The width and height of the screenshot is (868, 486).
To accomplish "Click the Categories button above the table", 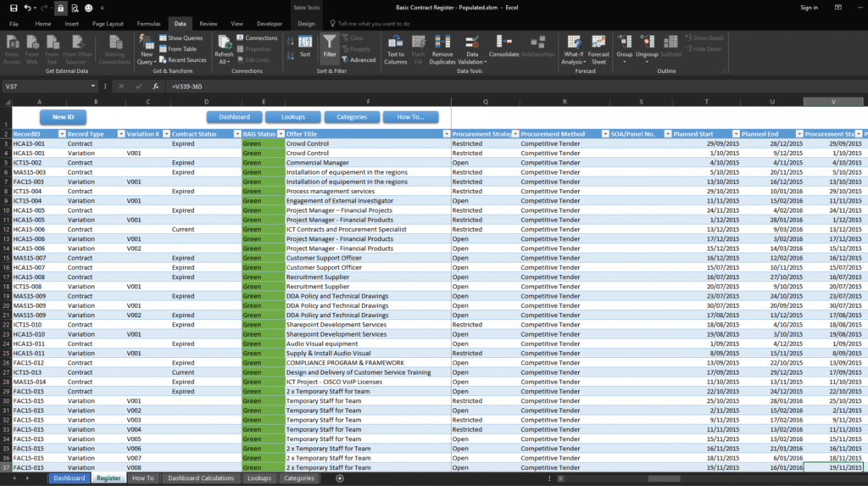I will [x=352, y=117].
